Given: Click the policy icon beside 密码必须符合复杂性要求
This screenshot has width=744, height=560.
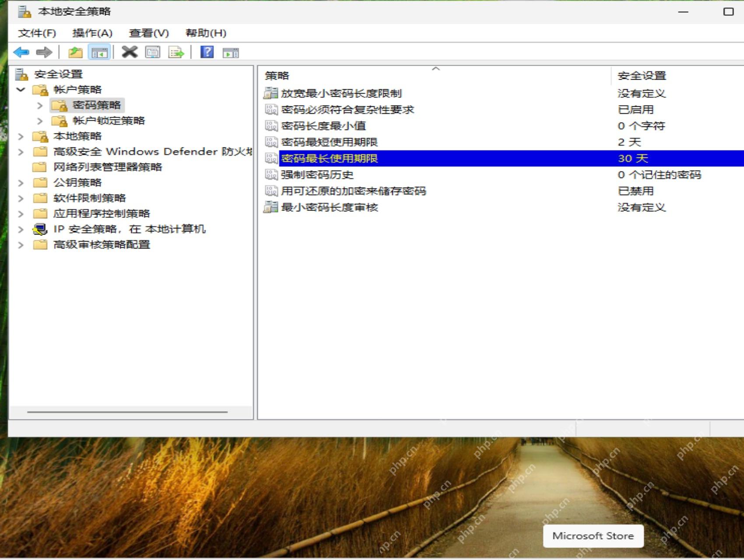Looking at the screenshot, I should point(271,109).
